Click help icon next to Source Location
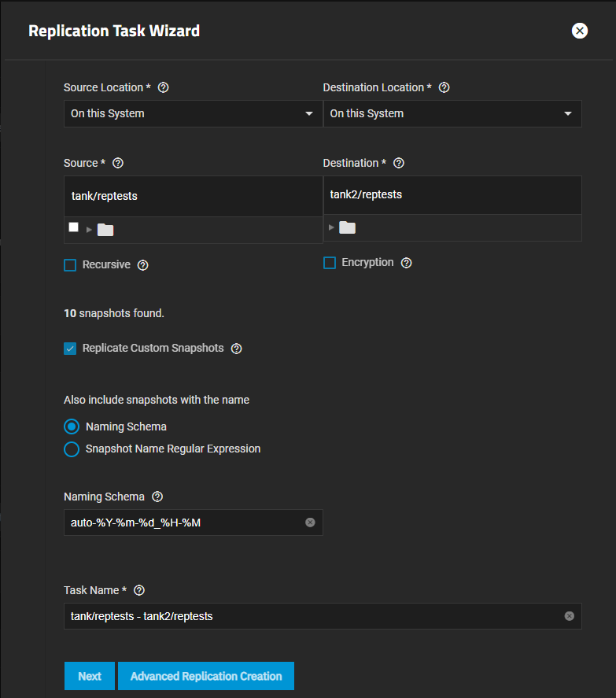616x698 pixels. pyautogui.click(x=164, y=88)
